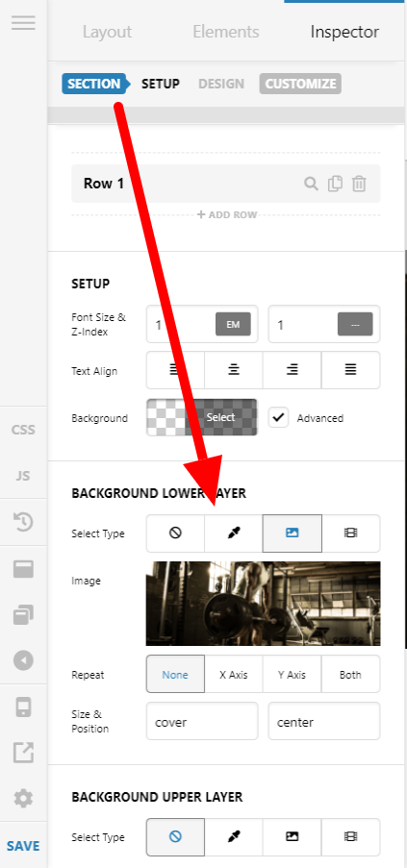Choose center text alignment
407x868 pixels.
[234, 370]
